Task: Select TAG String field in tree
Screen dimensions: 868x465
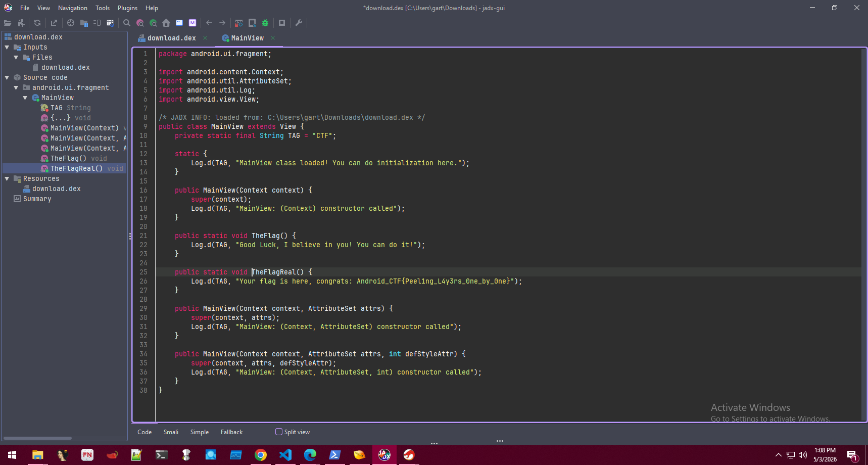Action: pos(66,108)
